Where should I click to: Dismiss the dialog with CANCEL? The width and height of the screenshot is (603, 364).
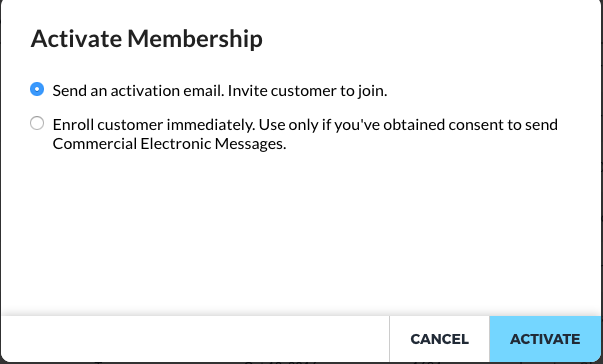point(440,339)
